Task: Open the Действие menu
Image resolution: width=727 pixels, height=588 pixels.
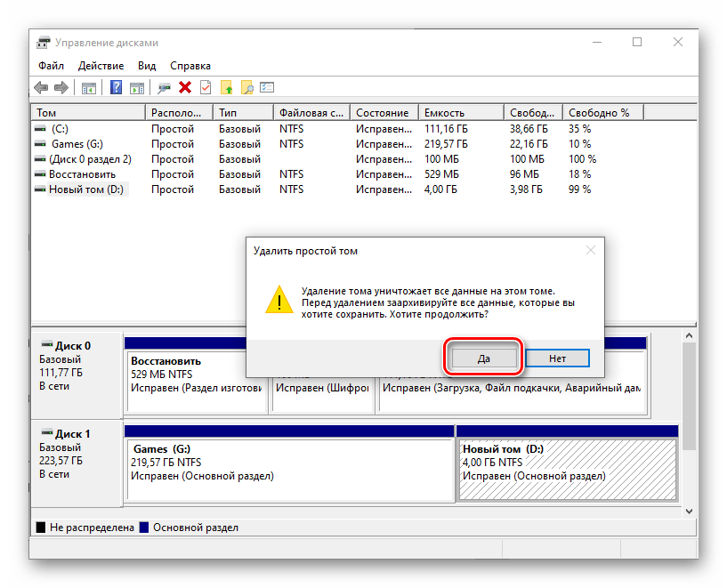Action: click(x=101, y=66)
